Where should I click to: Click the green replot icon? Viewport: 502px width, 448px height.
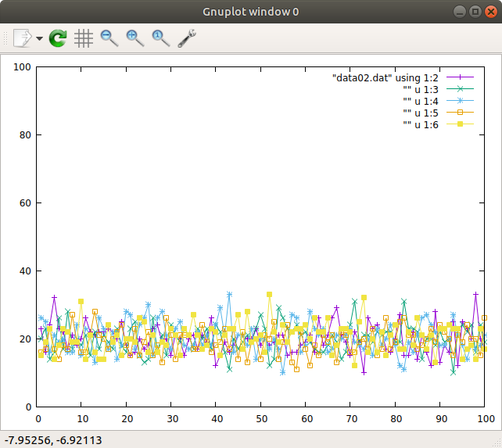click(58, 38)
